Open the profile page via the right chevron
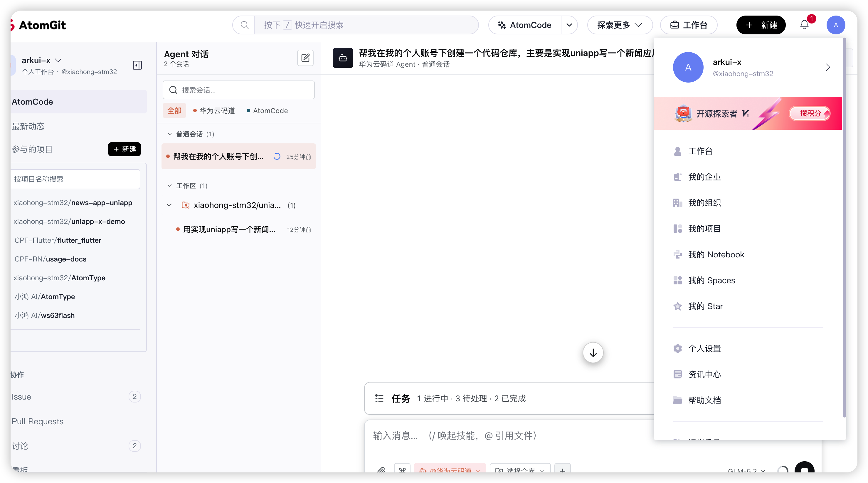The width and height of the screenshot is (868, 483). (x=828, y=67)
